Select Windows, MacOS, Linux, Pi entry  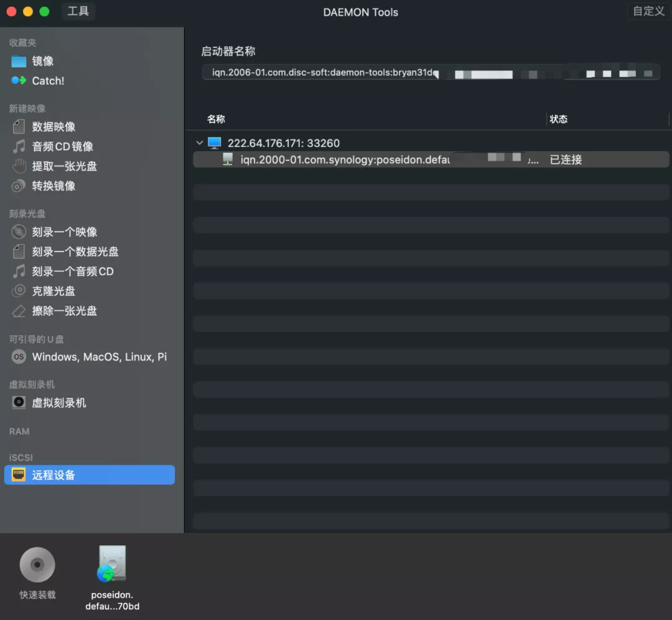[x=100, y=357]
